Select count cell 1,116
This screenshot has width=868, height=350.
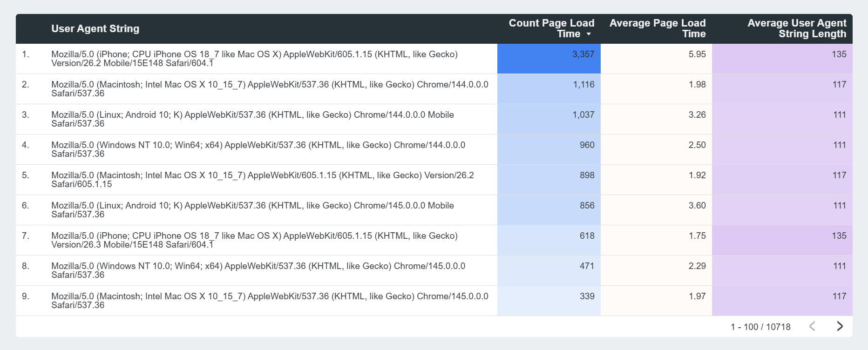point(549,89)
